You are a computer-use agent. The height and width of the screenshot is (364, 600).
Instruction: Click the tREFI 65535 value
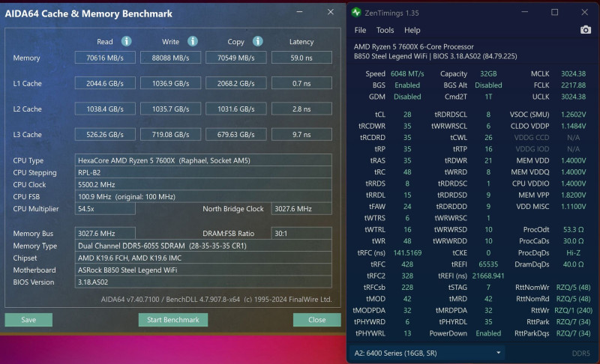[x=488, y=264]
